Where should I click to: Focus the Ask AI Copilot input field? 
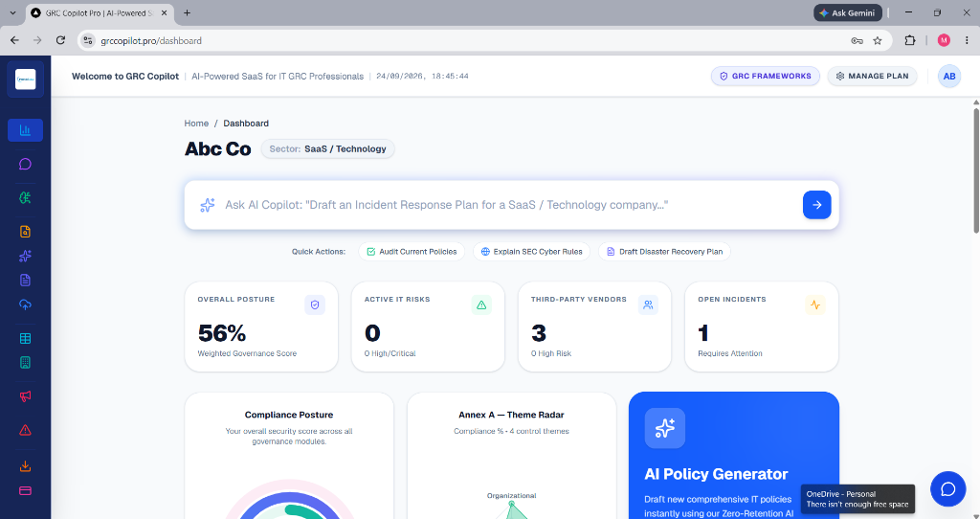pos(509,205)
